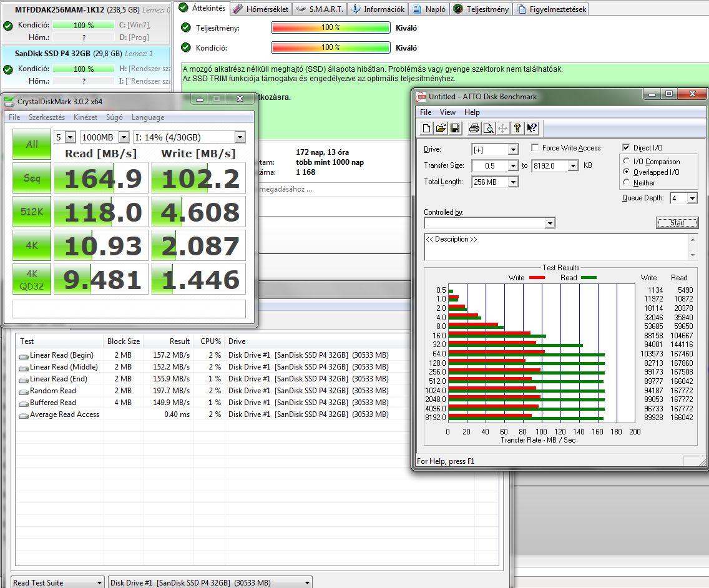Image resolution: width=709 pixels, height=588 pixels.
Task: Open Print Preview in ATTO toolbar
Action: 488,129
